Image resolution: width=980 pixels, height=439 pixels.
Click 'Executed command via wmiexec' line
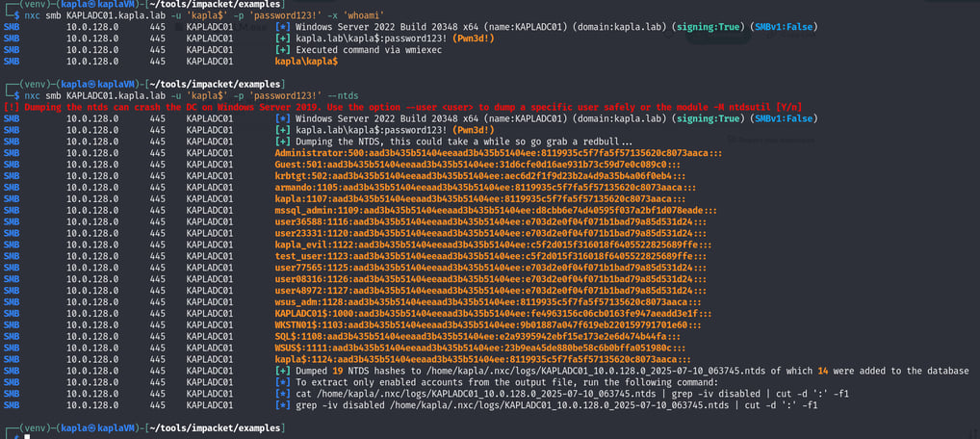358,50
